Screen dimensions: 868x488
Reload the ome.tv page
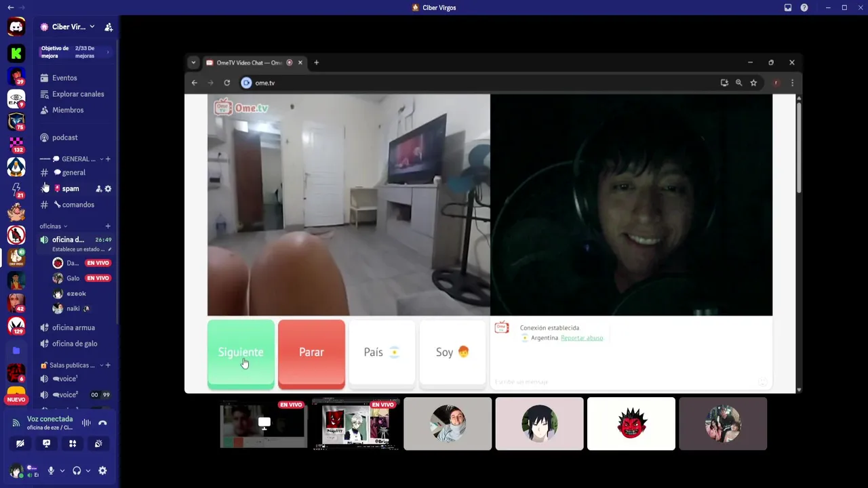coord(226,83)
